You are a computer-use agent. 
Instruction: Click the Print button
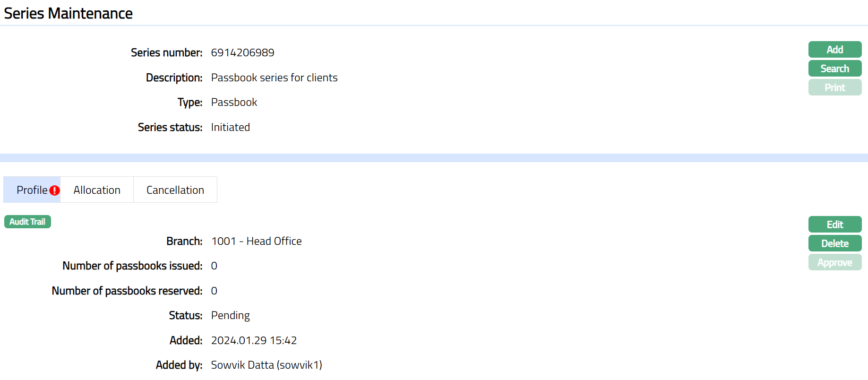834,87
